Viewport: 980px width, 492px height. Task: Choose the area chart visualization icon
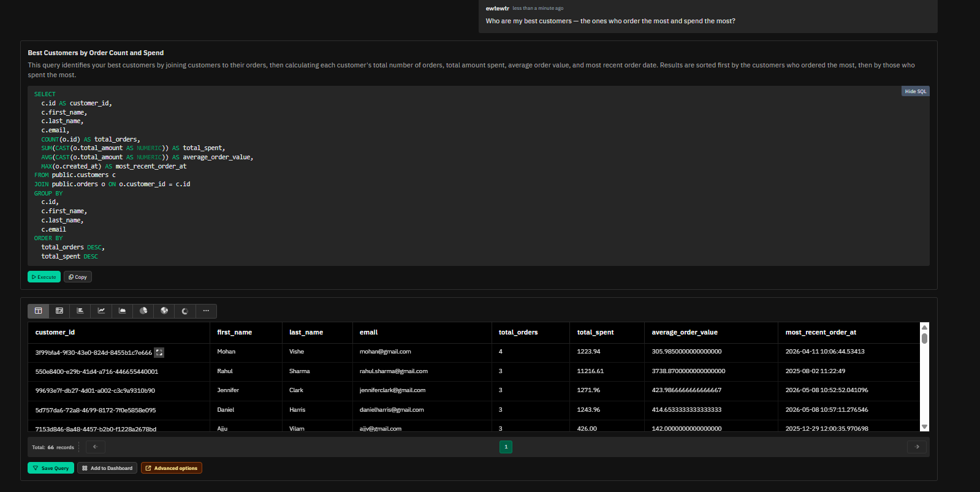point(122,311)
